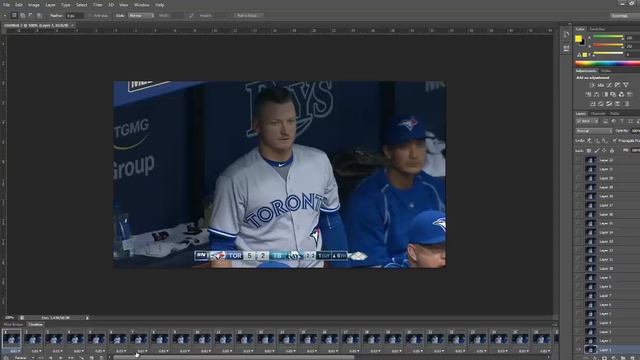Go to the next animation frame
The height and width of the screenshot is (360, 640).
pyautogui.click(x=70, y=358)
